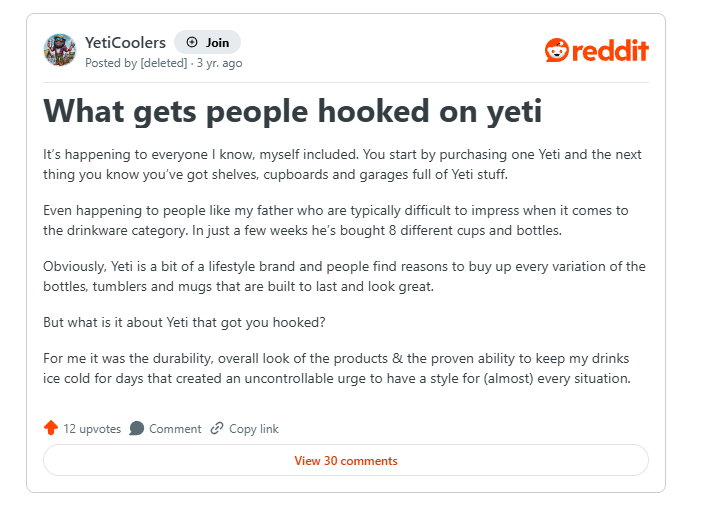Screen dimensions: 705x509
Task: Click the comment speech bubble icon
Action: (x=137, y=428)
